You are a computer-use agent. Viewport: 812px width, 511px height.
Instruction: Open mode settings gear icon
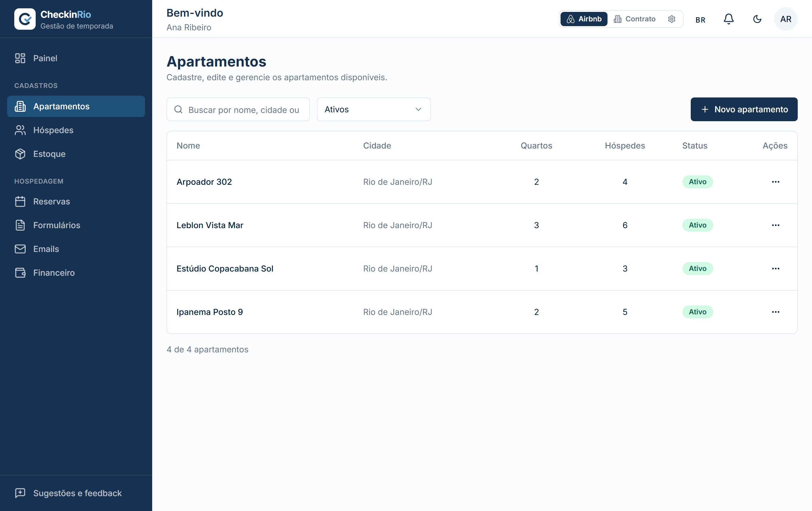[671, 19]
